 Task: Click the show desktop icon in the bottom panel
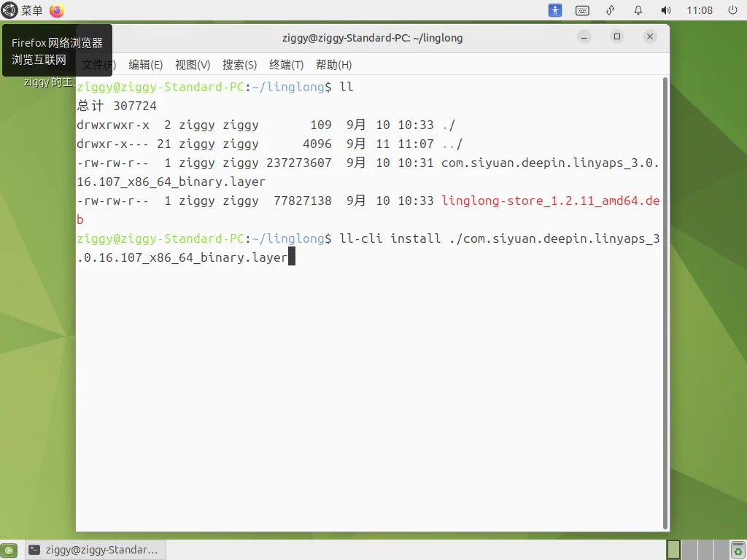tap(9, 550)
